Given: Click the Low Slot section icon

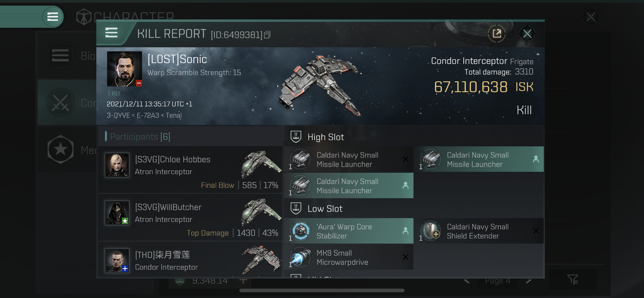Looking at the screenshot, I should coord(296,208).
